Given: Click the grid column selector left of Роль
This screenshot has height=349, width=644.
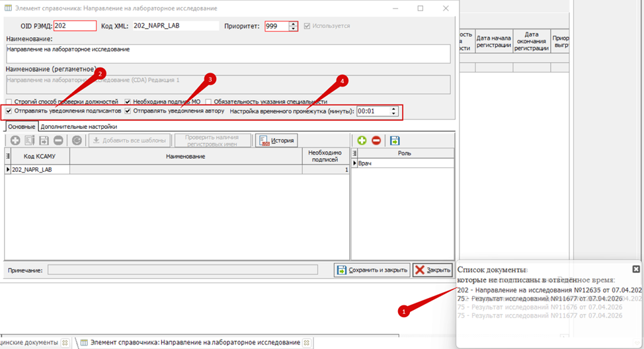Looking at the screenshot, I should pyautogui.click(x=354, y=153).
